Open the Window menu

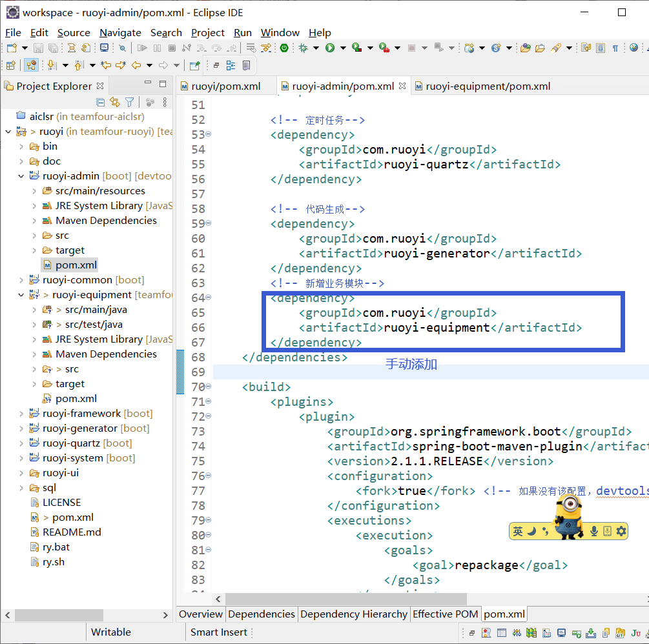point(280,33)
